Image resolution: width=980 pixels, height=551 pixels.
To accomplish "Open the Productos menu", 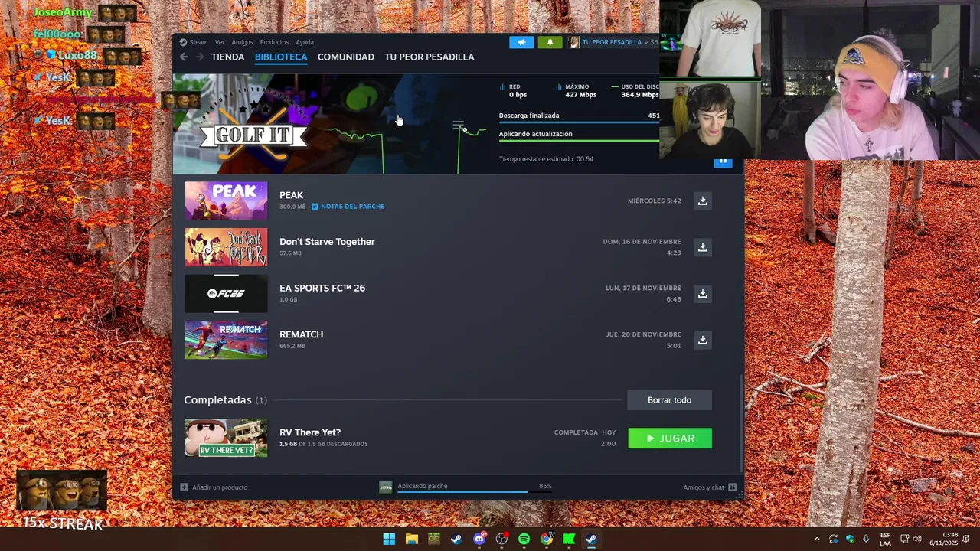I will click(274, 42).
